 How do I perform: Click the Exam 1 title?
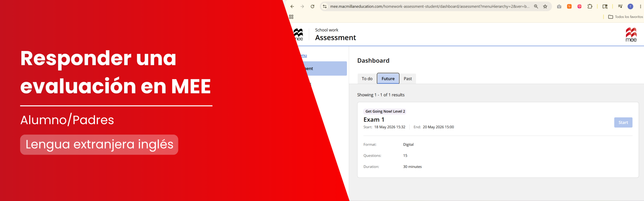(374, 120)
